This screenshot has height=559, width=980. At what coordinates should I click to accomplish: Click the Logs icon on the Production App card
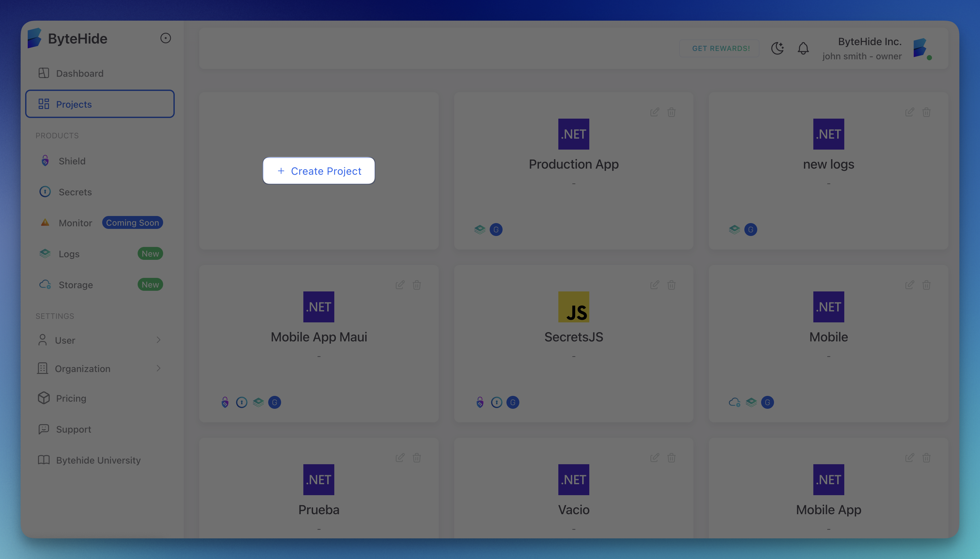coord(479,230)
